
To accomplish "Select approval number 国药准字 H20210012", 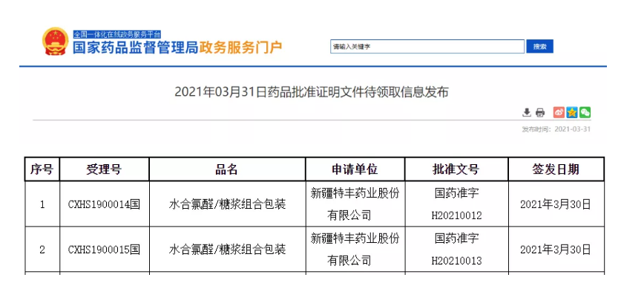I will coord(456,204).
